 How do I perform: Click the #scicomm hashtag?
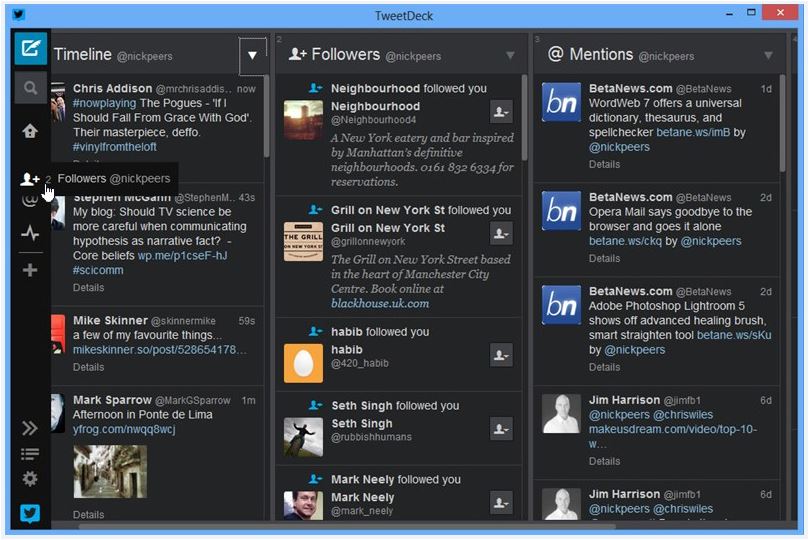point(98,270)
